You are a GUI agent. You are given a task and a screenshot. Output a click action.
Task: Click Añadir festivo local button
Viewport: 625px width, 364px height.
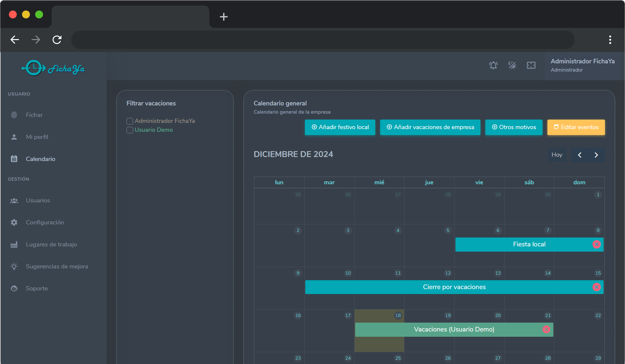pyautogui.click(x=340, y=127)
